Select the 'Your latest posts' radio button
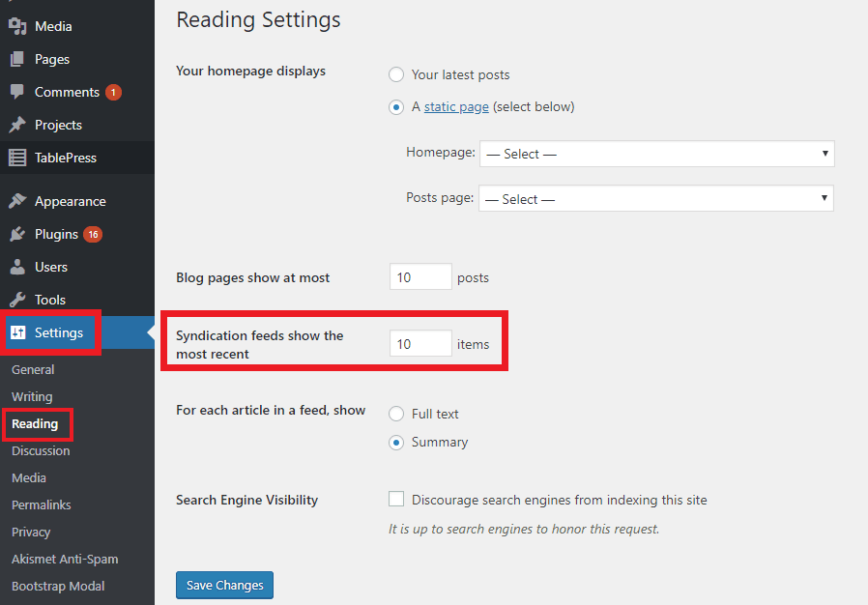 [x=395, y=74]
